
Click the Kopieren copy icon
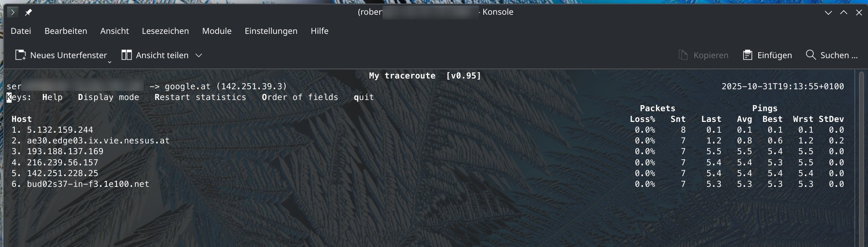[683, 55]
